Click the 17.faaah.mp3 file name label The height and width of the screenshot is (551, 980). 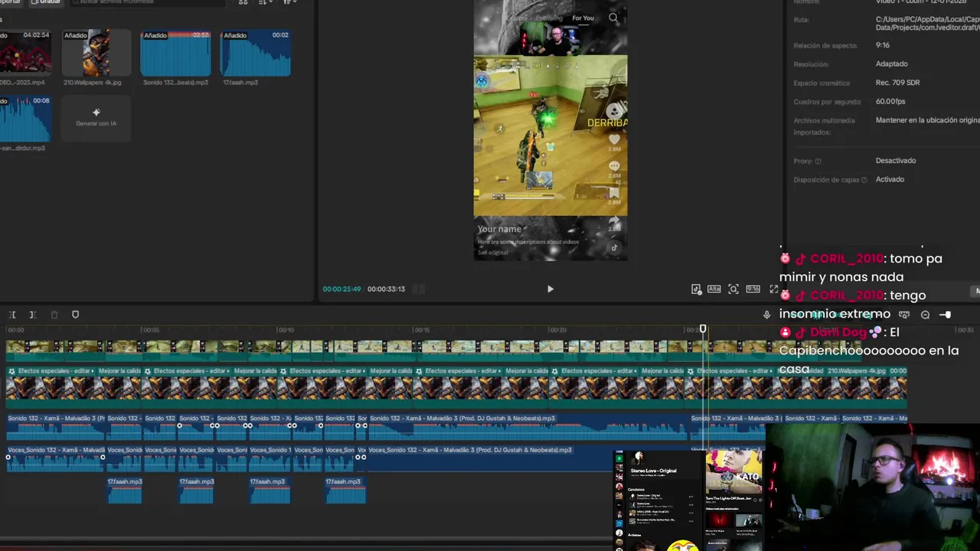[240, 83]
